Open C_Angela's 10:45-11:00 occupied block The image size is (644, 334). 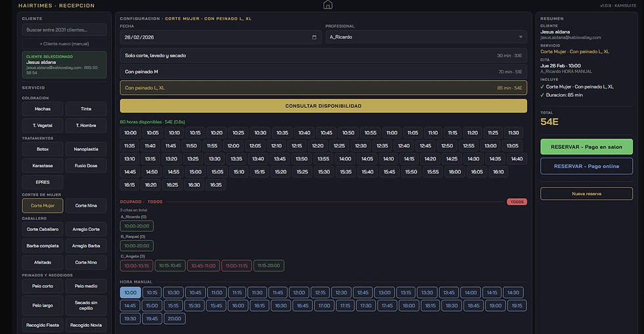click(203, 266)
